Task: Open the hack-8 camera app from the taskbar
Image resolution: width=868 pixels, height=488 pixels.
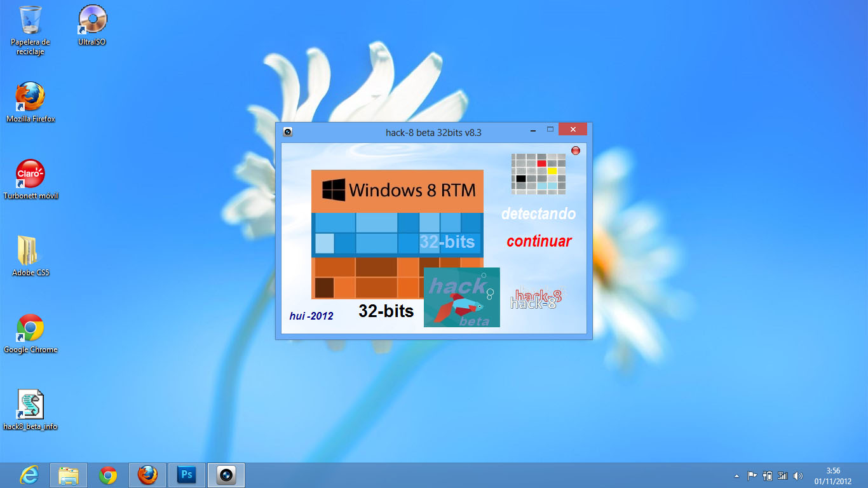Action: point(226,475)
